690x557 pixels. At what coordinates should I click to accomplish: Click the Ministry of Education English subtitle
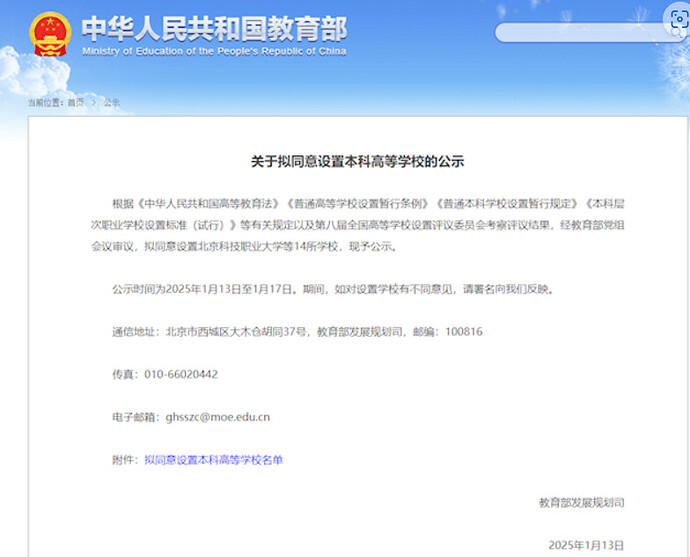pos(214,51)
